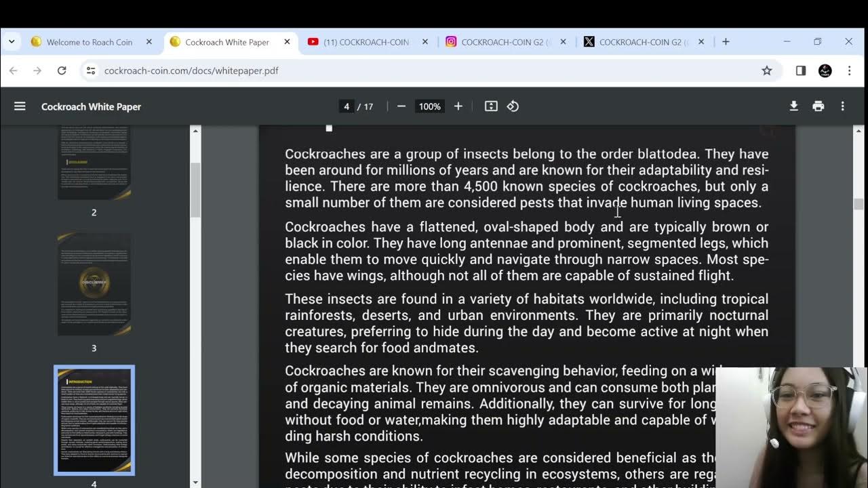Open the PDF viewer more actions menu
Screen dimensions: 868x488
pyautogui.click(x=843, y=106)
